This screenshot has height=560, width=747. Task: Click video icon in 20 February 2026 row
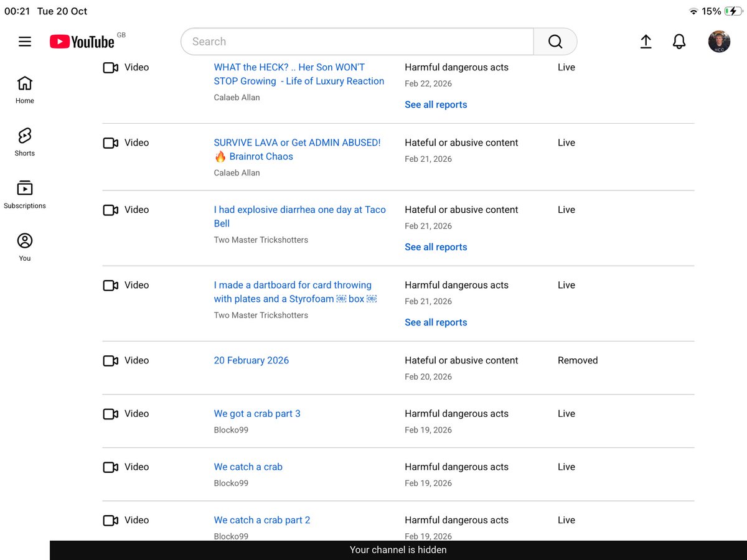[111, 361]
